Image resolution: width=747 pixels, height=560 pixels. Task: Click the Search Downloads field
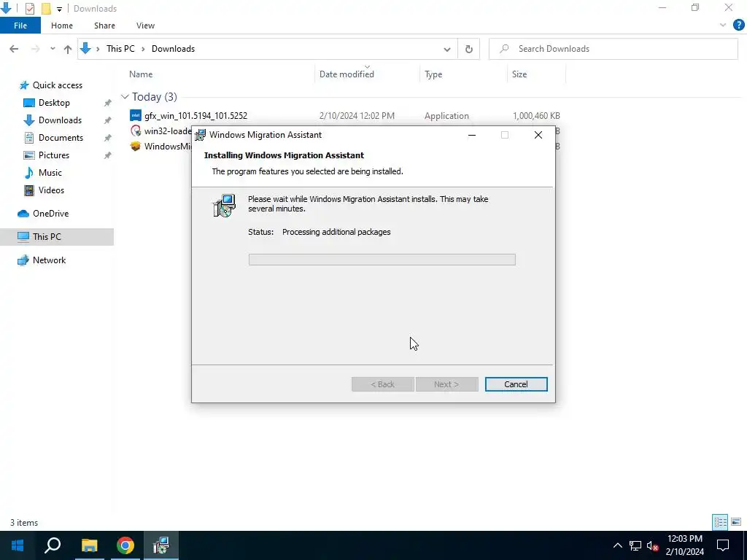click(x=614, y=49)
